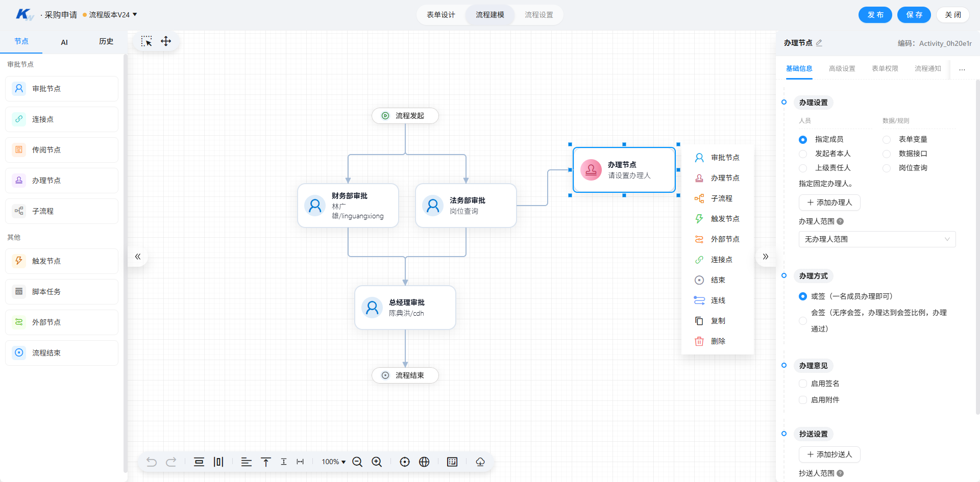Viewport: 980px width, 482px height.
Task: Select the 传阅节点 item in the left palette
Action: point(62,150)
